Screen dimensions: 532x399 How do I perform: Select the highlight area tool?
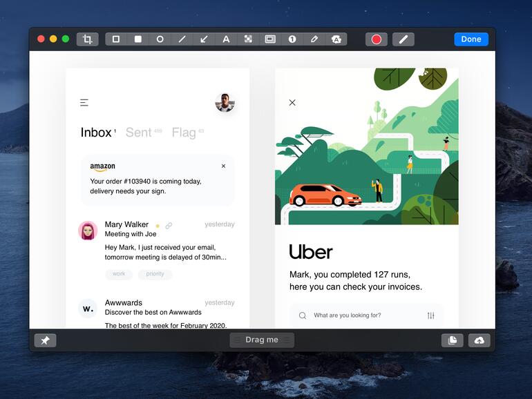[x=270, y=39]
